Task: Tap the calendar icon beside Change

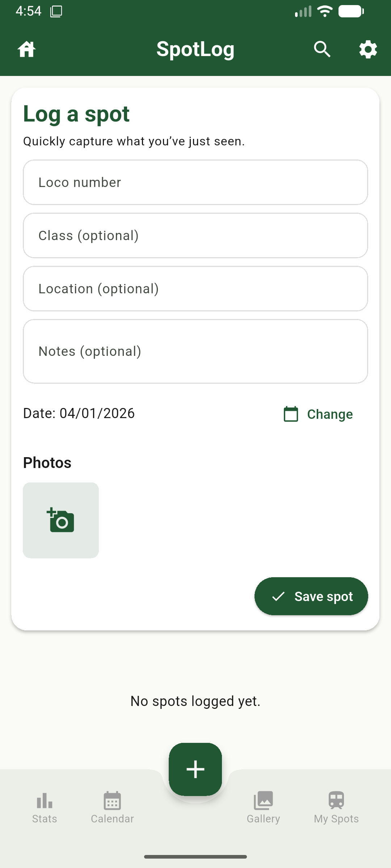Action: tap(291, 414)
